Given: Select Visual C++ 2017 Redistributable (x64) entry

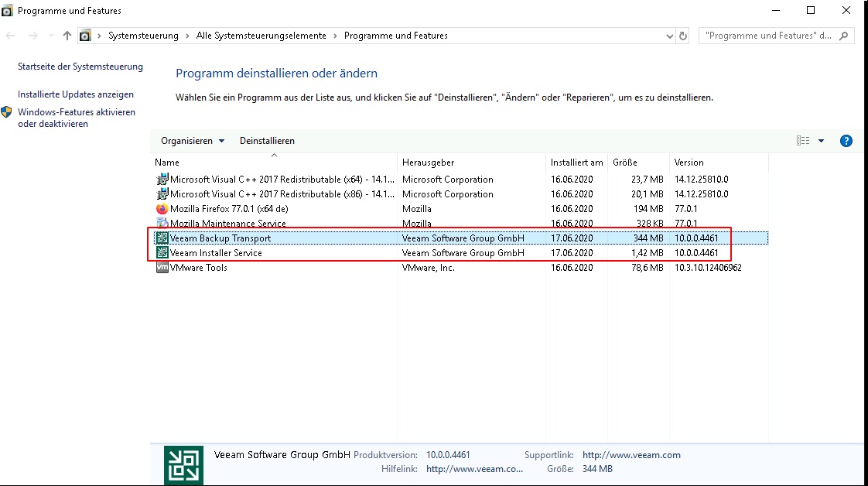Looking at the screenshot, I should point(282,180).
